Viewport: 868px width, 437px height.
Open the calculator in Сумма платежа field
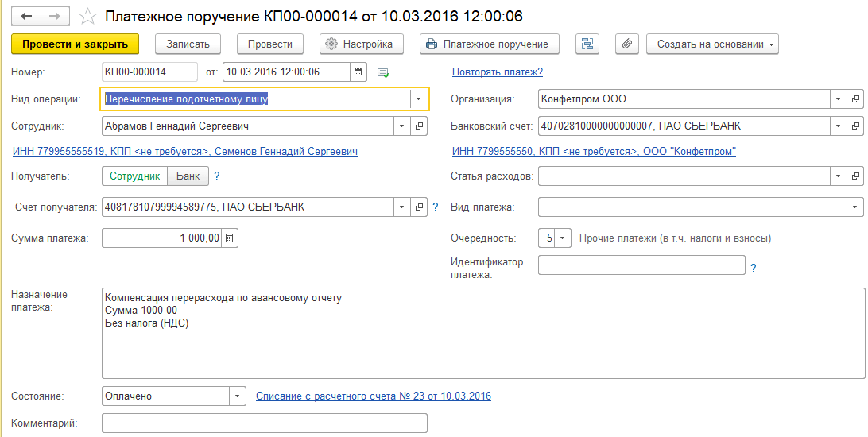[x=229, y=238]
